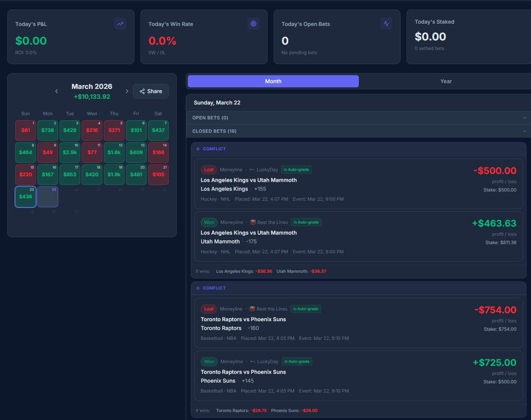Viewport: 531px width, 420px height.
Task: Click the target icon in Today's Win Rate card
Action: [x=253, y=24]
